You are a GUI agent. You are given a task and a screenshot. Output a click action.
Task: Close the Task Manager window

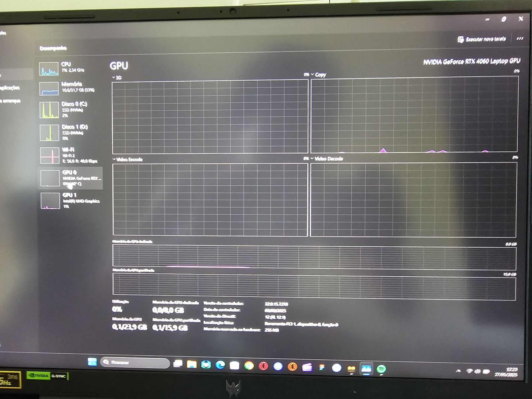coord(521,19)
